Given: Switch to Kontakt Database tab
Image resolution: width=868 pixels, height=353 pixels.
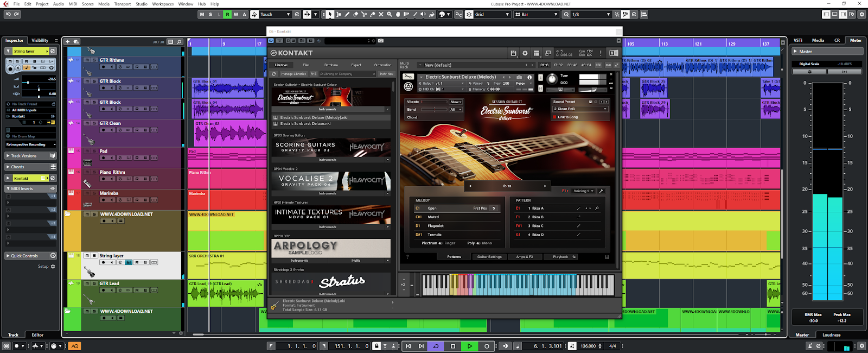Looking at the screenshot, I should pos(331,65).
